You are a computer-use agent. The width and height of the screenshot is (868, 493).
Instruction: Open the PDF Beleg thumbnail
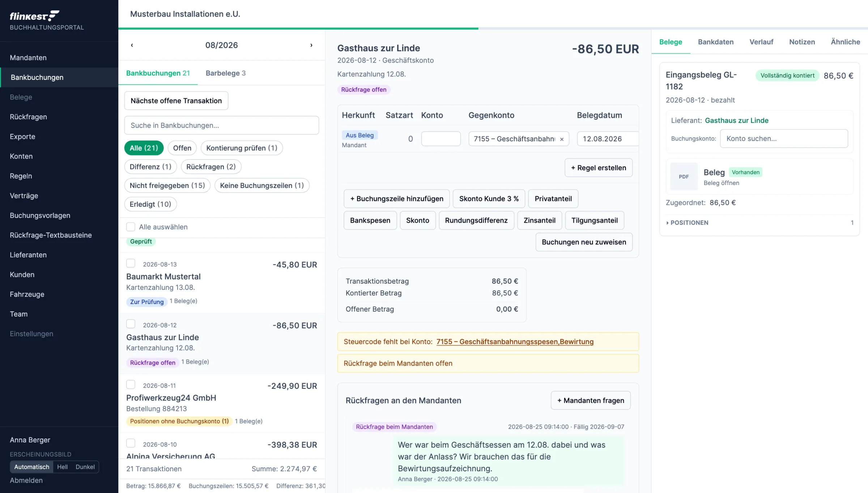[x=684, y=176]
